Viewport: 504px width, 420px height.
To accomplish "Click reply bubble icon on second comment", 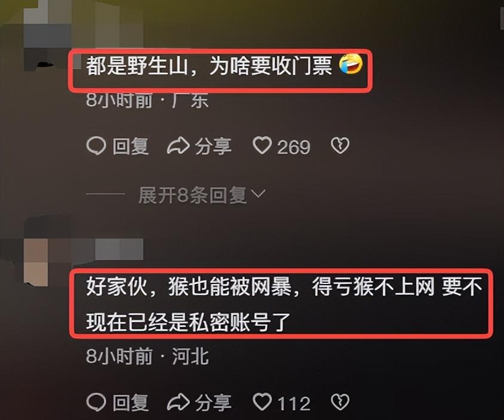I will coord(96,402).
